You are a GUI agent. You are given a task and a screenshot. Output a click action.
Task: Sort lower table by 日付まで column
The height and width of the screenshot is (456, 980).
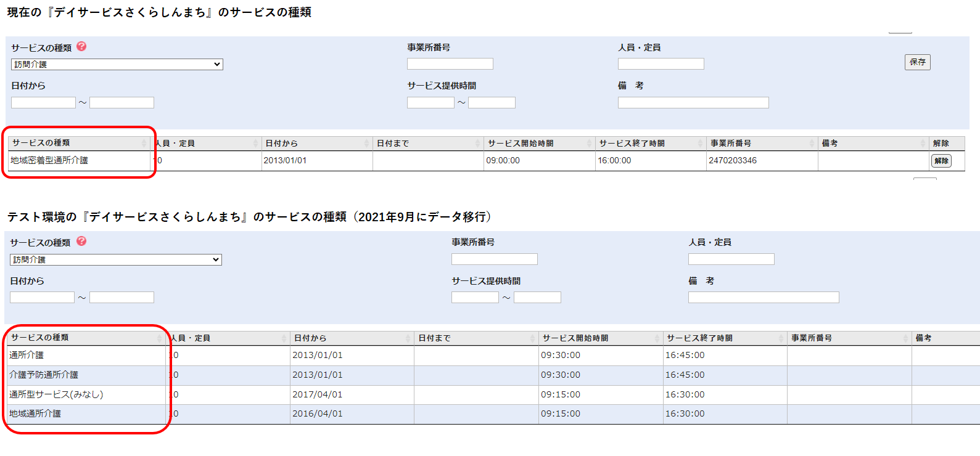(x=476, y=338)
